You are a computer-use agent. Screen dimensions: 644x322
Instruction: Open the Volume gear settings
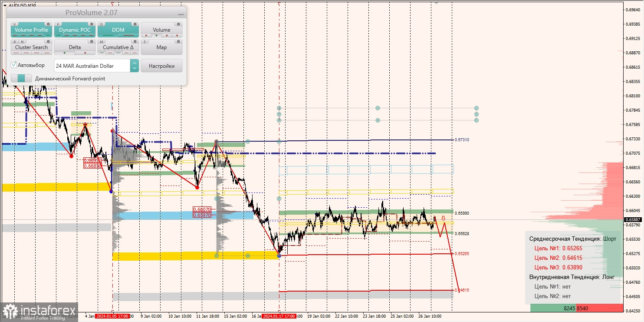(x=178, y=24)
